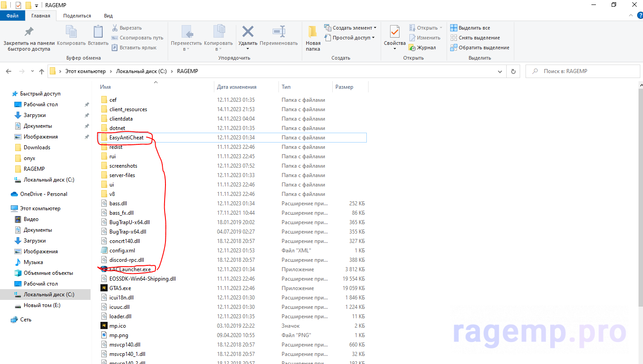Click Этот компьютер in breadcrumb
Image resolution: width=643 pixels, height=364 pixels.
point(86,71)
